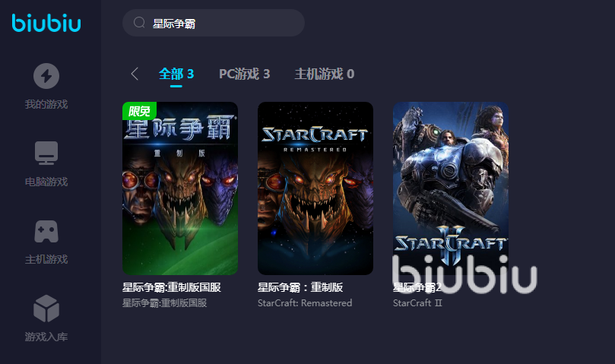Click the 星际争霸:重制版 title text
615x364 pixels.
coord(300,287)
